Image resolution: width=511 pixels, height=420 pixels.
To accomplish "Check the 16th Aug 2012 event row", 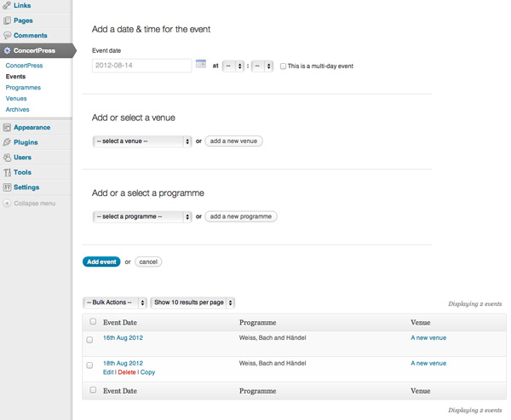I will pyautogui.click(x=89, y=340).
